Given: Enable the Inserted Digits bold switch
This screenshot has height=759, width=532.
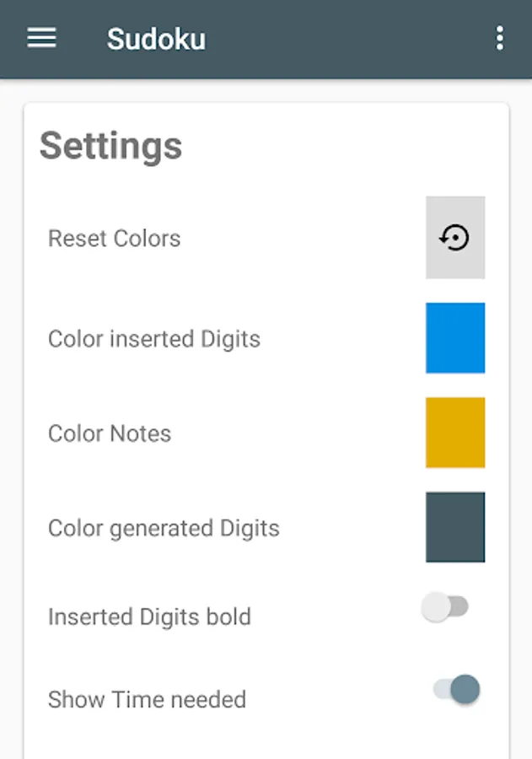Looking at the screenshot, I should (x=445, y=607).
